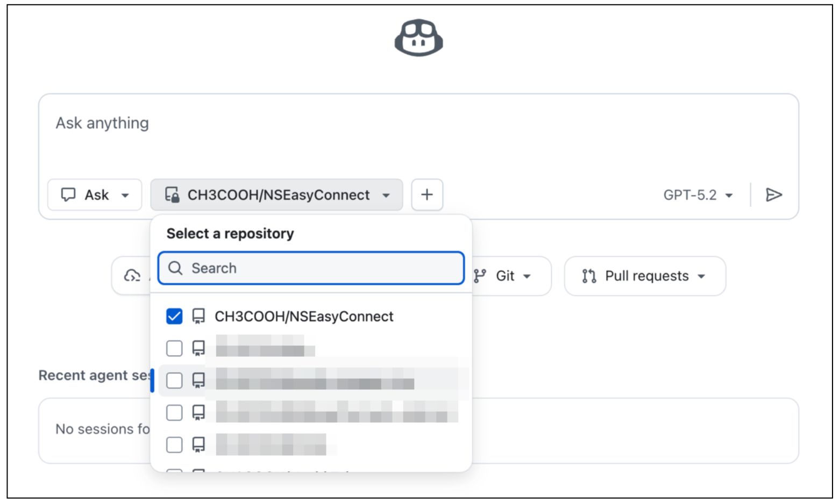
Task: Check the second repository in the list
Action: click(173, 348)
